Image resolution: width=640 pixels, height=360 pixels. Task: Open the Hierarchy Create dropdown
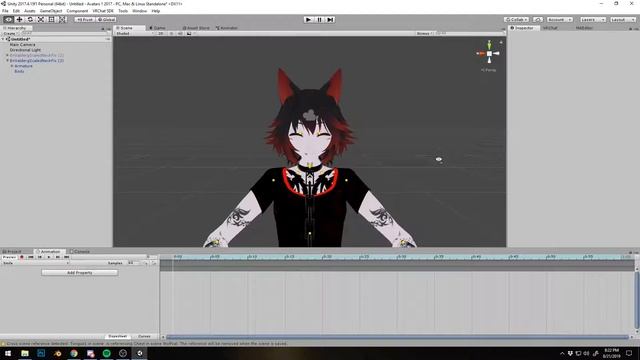(x=10, y=33)
